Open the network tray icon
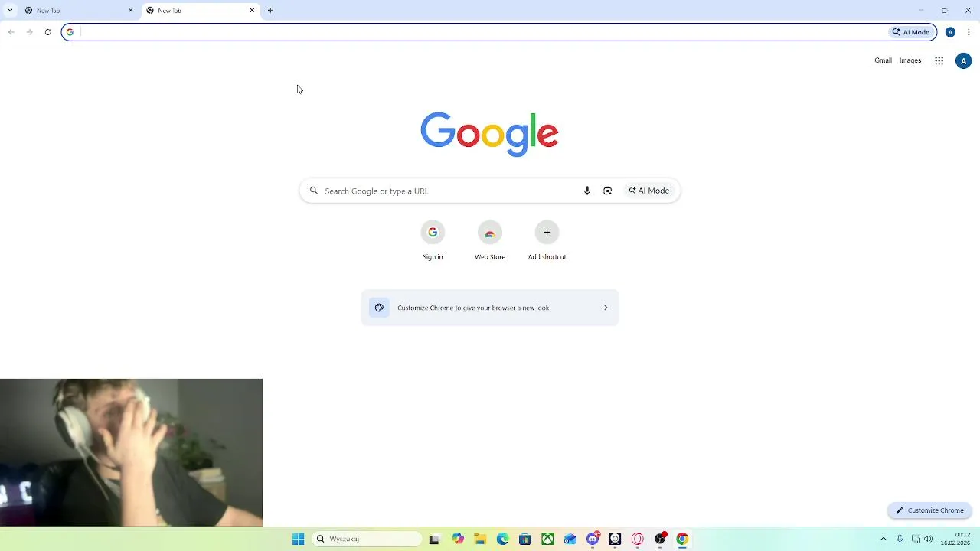 [916, 539]
